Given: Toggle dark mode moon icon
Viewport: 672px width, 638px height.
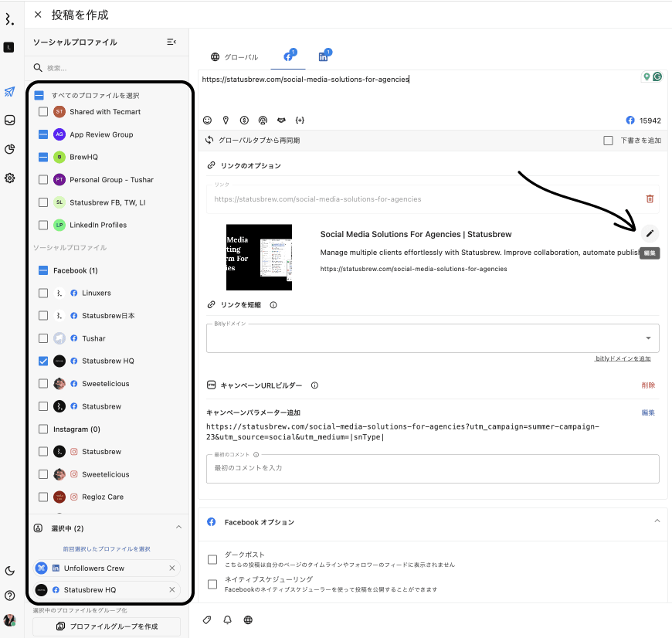Looking at the screenshot, I should coord(9,571).
